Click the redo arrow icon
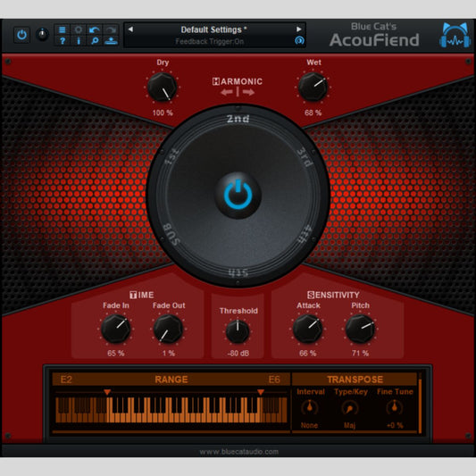476x476 pixels. pos(111,29)
